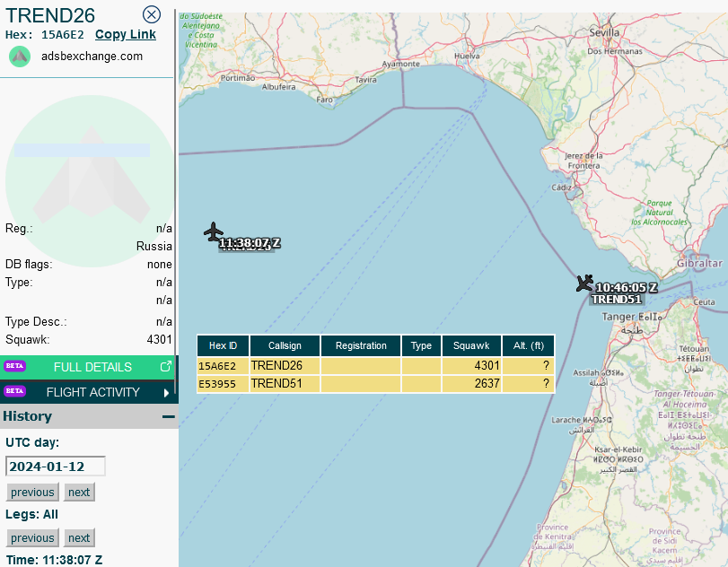This screenshot has height=567, width=728.
Task: Click the 10:46:05 Z timestamp label
Action: pos(627,288)
